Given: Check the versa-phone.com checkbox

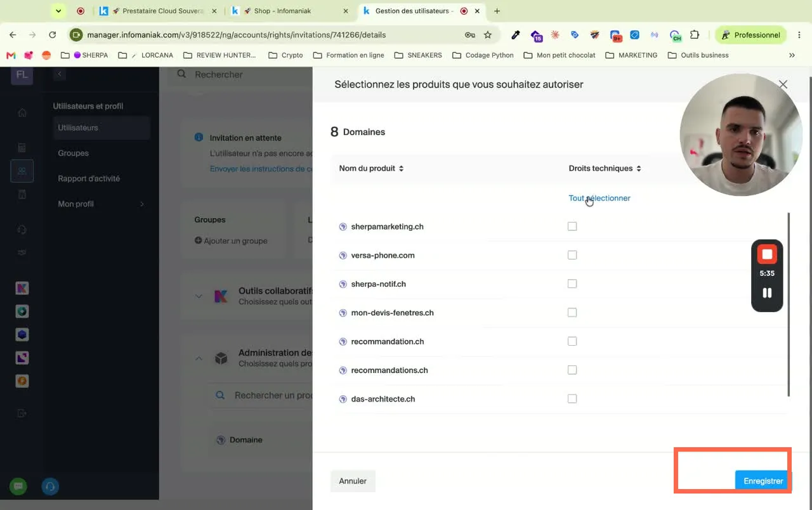Looking at the screenshot, I should (x=572, y=255).
